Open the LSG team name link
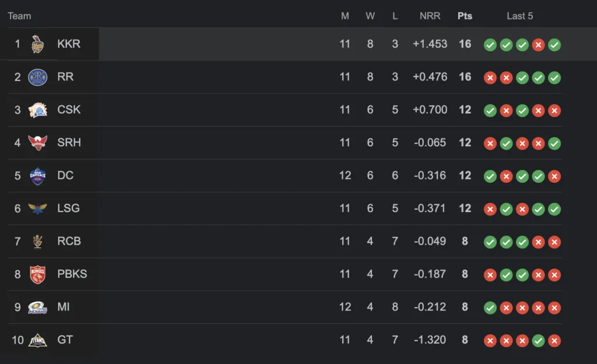This screenshot has width=597, height=364. [x=69, y=208]
